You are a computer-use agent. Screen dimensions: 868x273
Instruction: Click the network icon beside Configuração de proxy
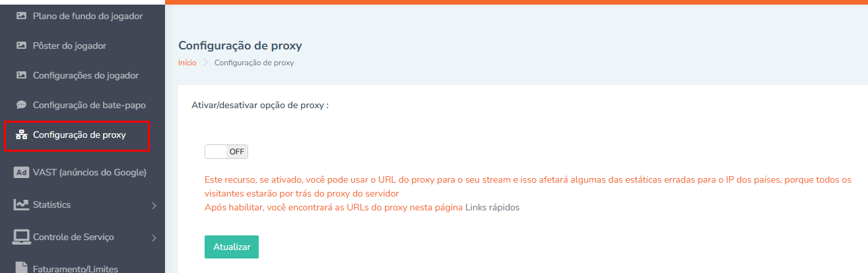21,135
